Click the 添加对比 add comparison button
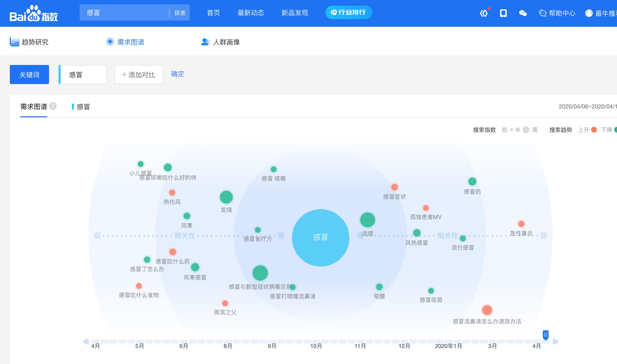The image size is (617, 364). (139, 75)
